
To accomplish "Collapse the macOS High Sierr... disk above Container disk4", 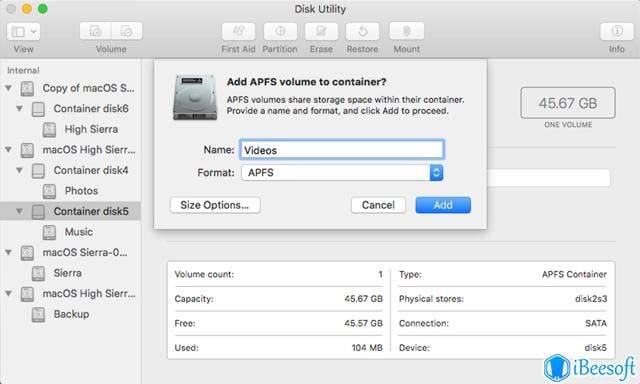I will pos(8,150).
